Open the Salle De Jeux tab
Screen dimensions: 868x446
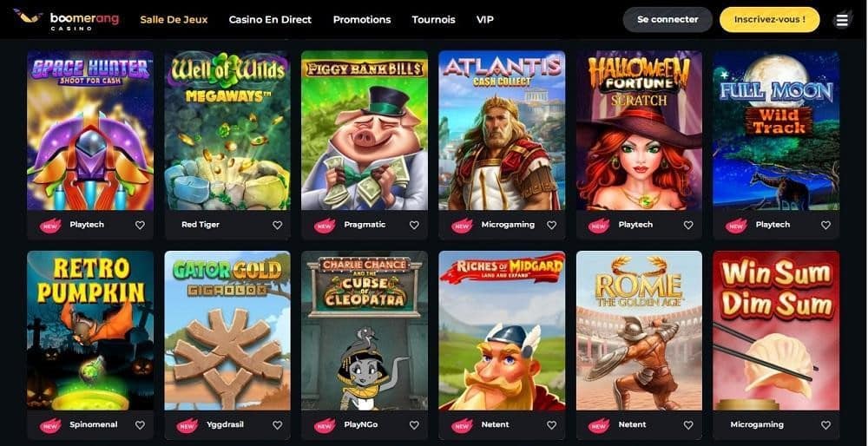point(174,20)
